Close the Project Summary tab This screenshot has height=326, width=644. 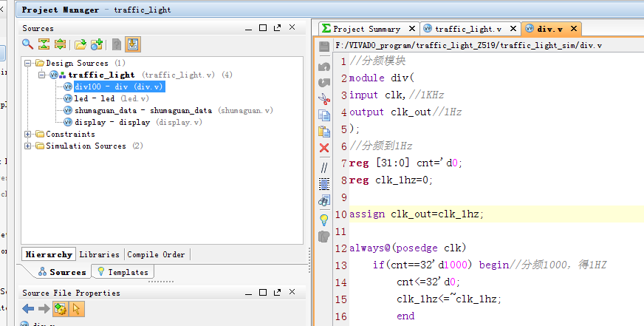[x=412, y=28]
